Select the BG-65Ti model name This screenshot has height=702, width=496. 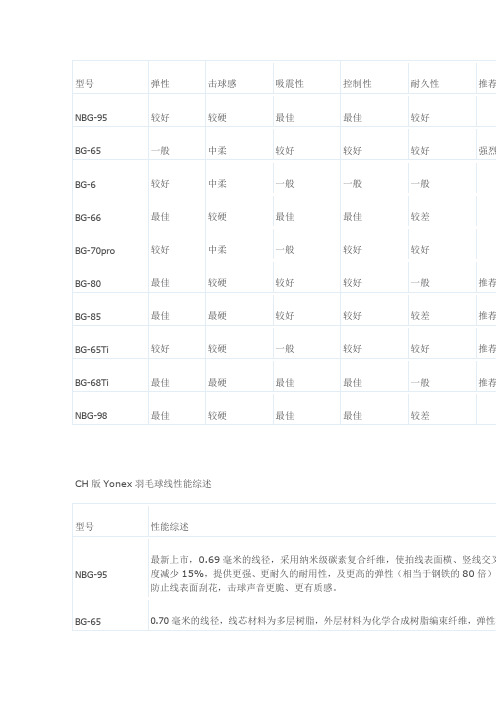(x=92, y=350)
